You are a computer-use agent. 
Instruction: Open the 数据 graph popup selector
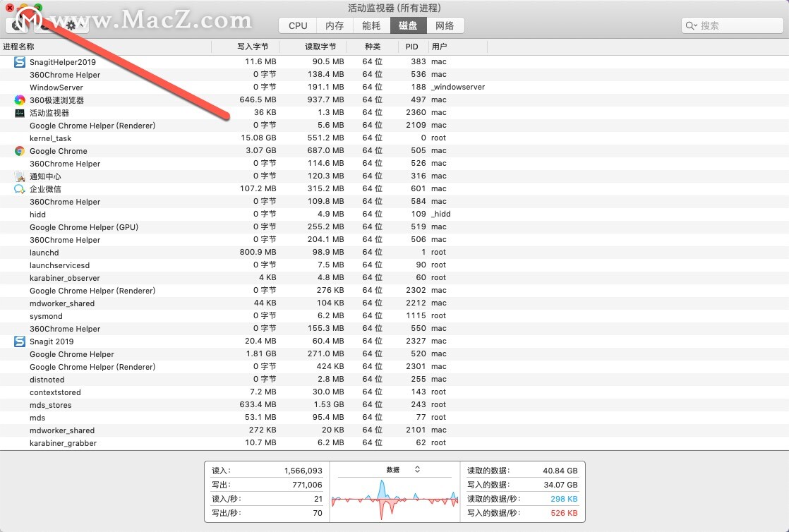402,470
